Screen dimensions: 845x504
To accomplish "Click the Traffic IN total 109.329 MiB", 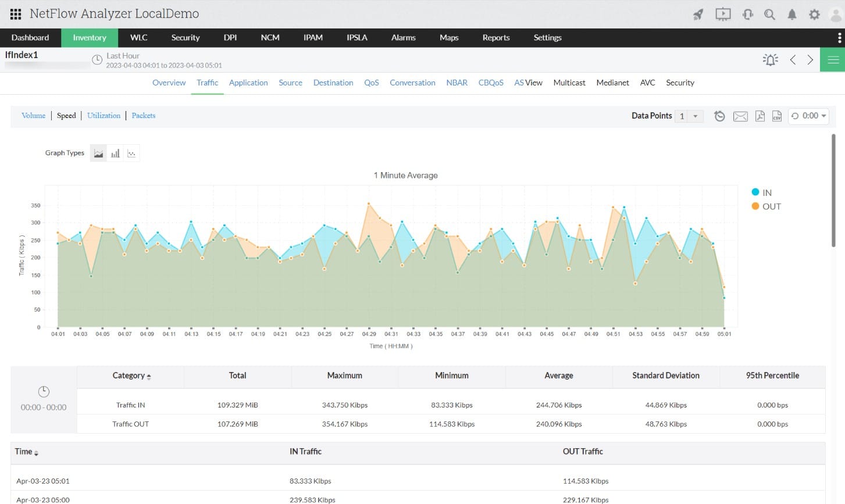I will point(237,405).
